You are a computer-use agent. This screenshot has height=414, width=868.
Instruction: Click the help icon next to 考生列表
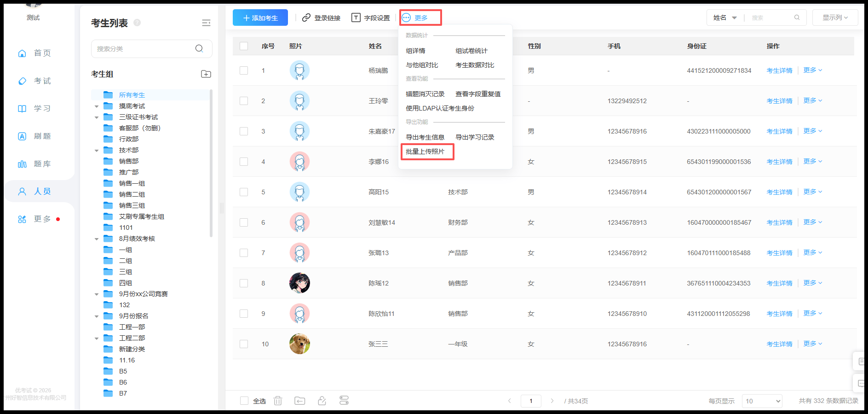click(137, 23)
